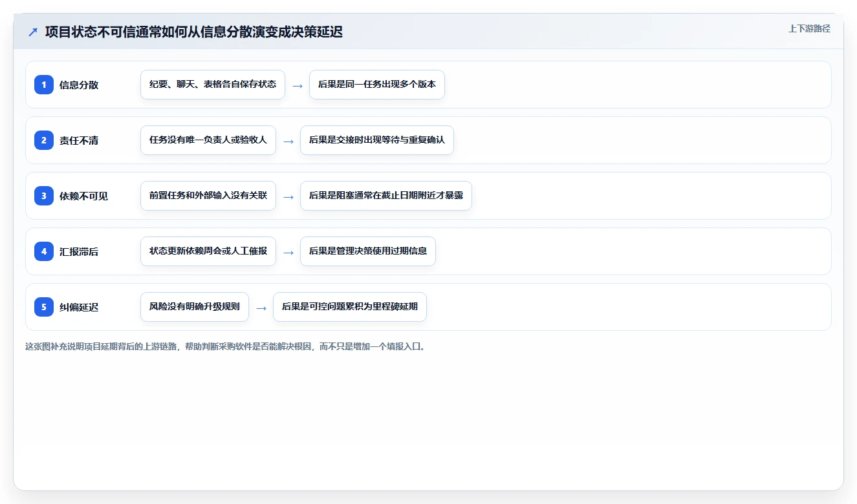Screen dimensions: 857x504
Task: Select the 汇报滞后 step label
Action: (79, 251)
